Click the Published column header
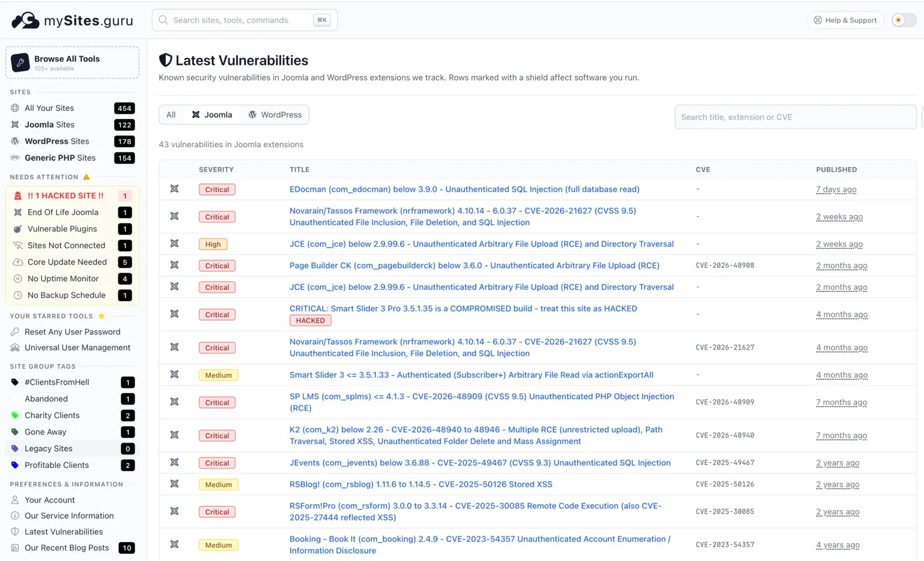This screenshot has width=924, height=561. click(836, 170)
